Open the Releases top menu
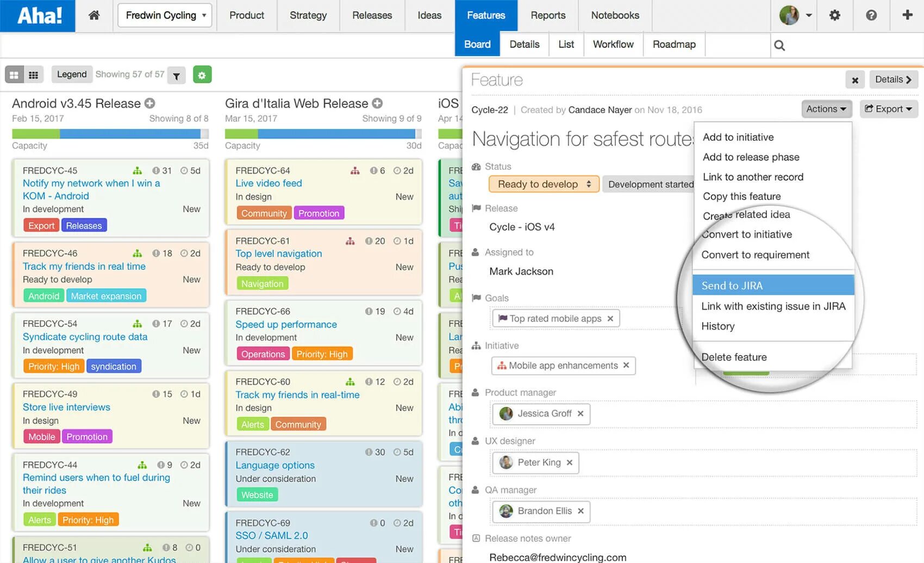The height and width of the screenshot is (563, 924). (x=372, y=15)
